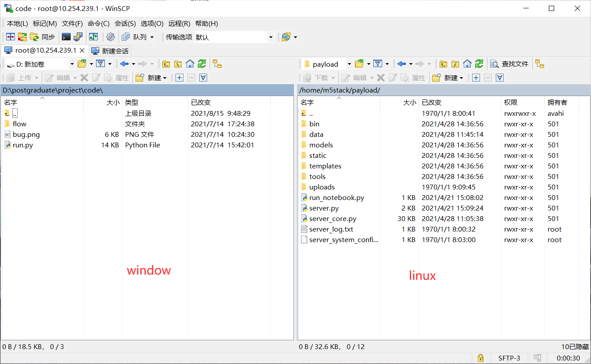Select bug.png in local panel
Viewport: 591px width, 364px height.
[x=26, y=135]
